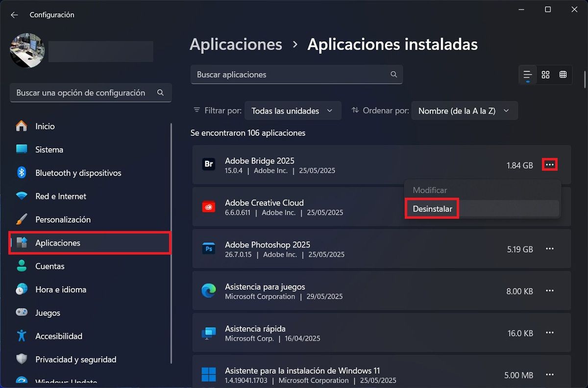Click the 'Asistencia rápida' app name
Viewport: 588px width, 388px height.
(255, 329)
